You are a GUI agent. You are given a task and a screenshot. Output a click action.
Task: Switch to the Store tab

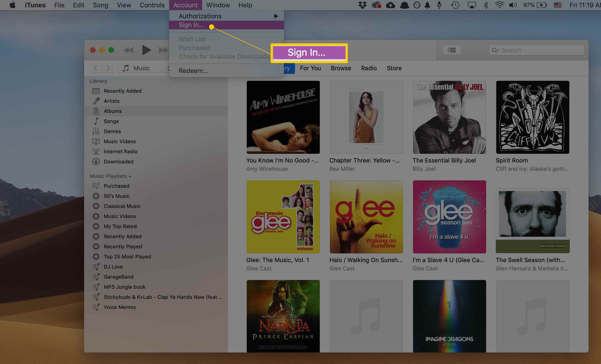pyautogui.click(x=394, y=68)
